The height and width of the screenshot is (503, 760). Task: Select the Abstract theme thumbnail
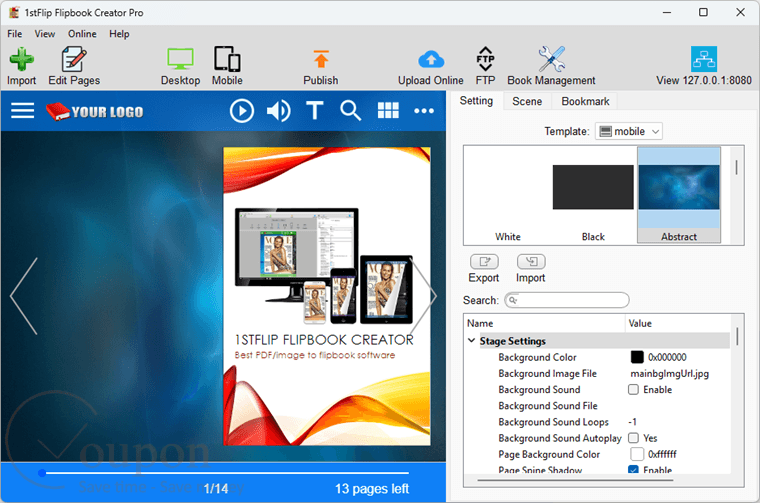679,194
